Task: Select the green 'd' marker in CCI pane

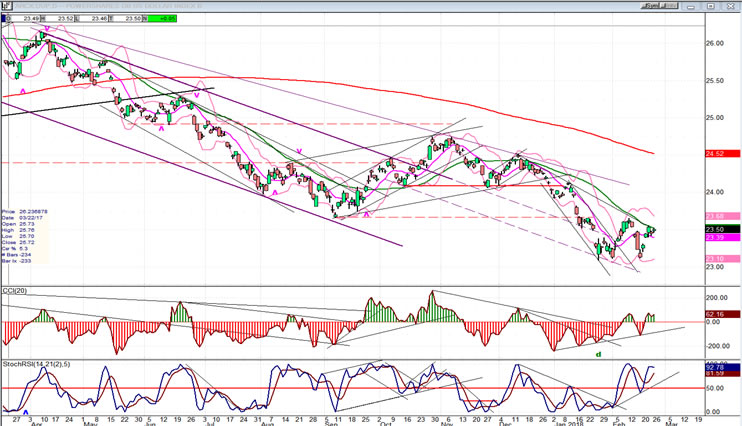Action: pos(599,353)
